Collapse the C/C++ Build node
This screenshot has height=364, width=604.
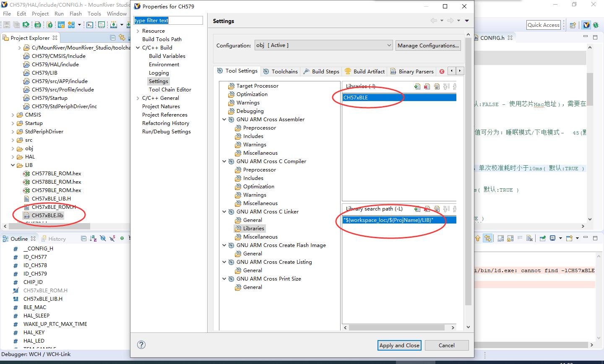click(x=138, y=48)
